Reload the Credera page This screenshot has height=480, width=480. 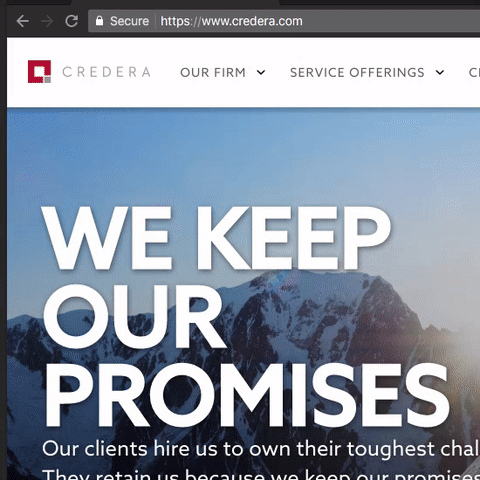(71, 21)
